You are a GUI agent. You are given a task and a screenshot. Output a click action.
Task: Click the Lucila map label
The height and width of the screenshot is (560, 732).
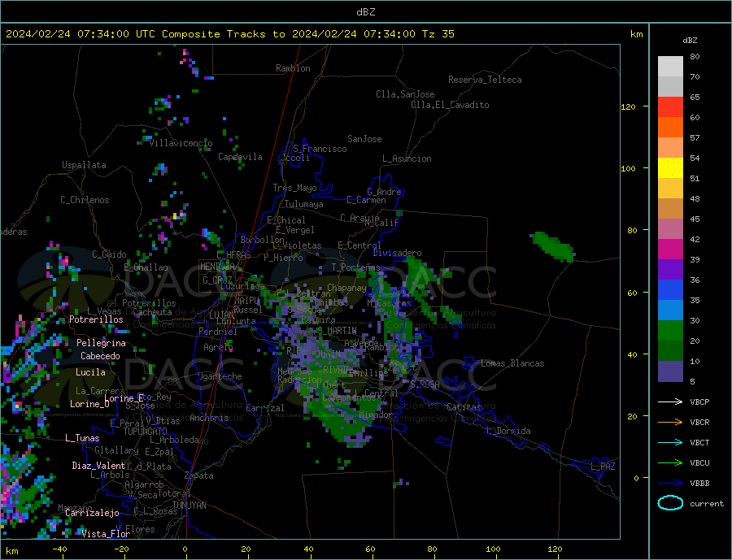90,372
